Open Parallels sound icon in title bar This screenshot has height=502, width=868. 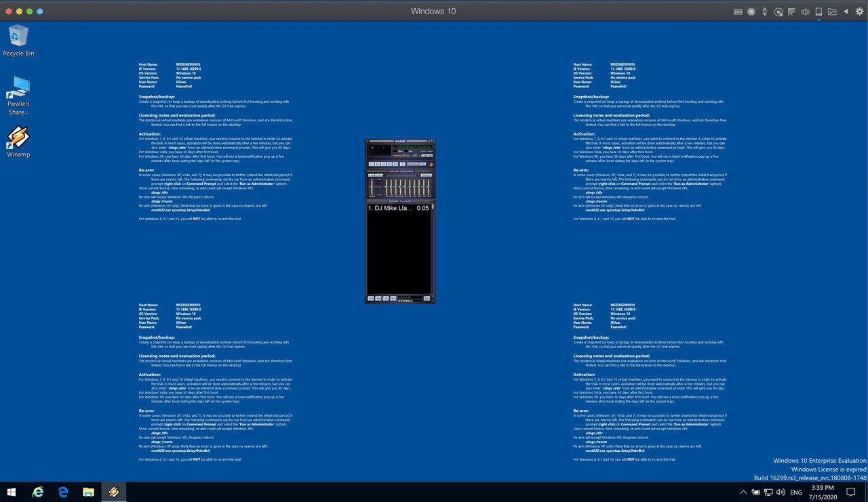[x=805, y=12]
